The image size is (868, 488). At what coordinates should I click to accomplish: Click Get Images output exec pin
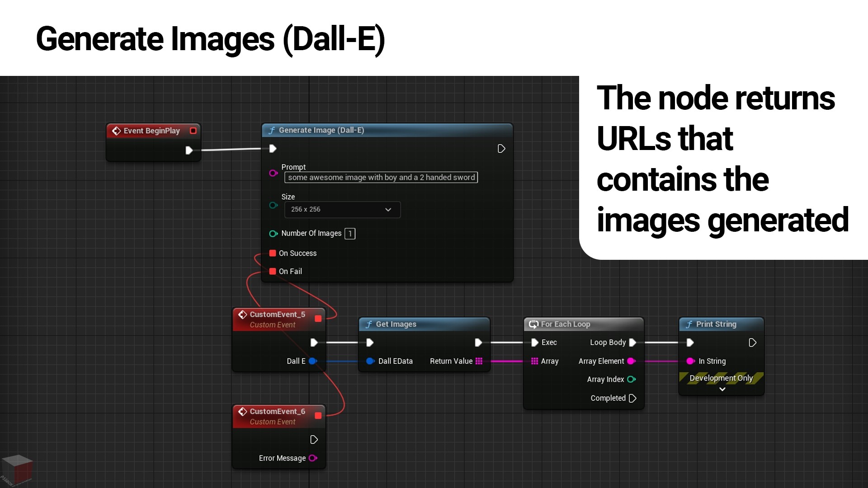tap(478, 343)
